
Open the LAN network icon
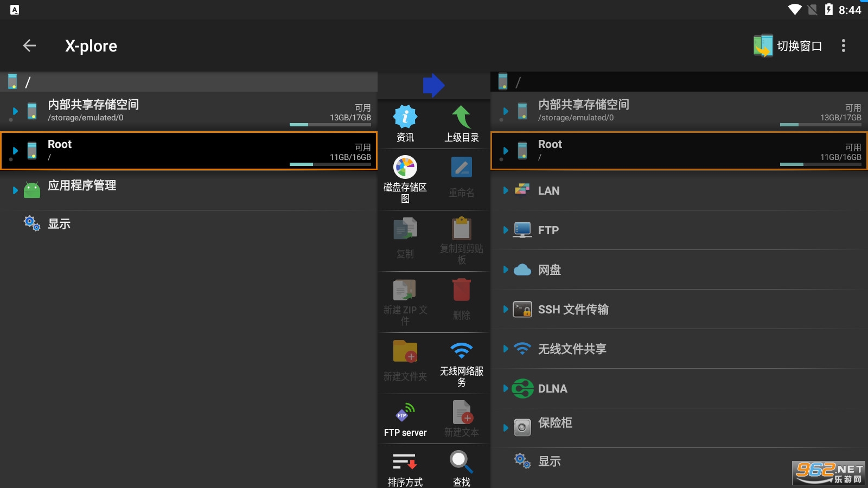click(x=522, y=190)
